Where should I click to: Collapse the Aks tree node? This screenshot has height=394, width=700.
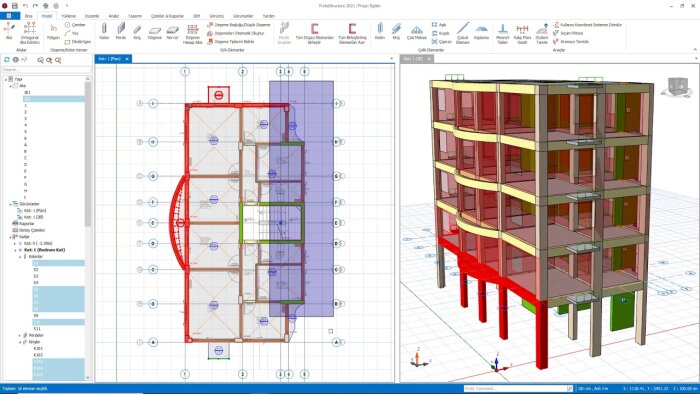pyautogui.click(x=10, y=86)
